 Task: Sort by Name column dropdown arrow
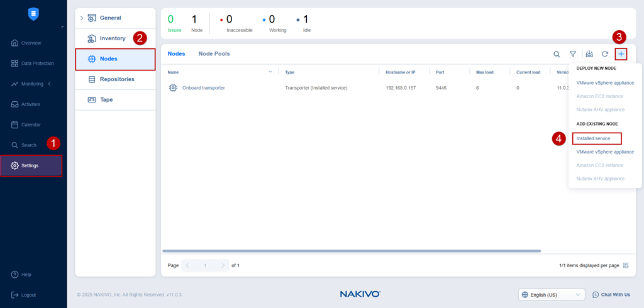[270, 72]
